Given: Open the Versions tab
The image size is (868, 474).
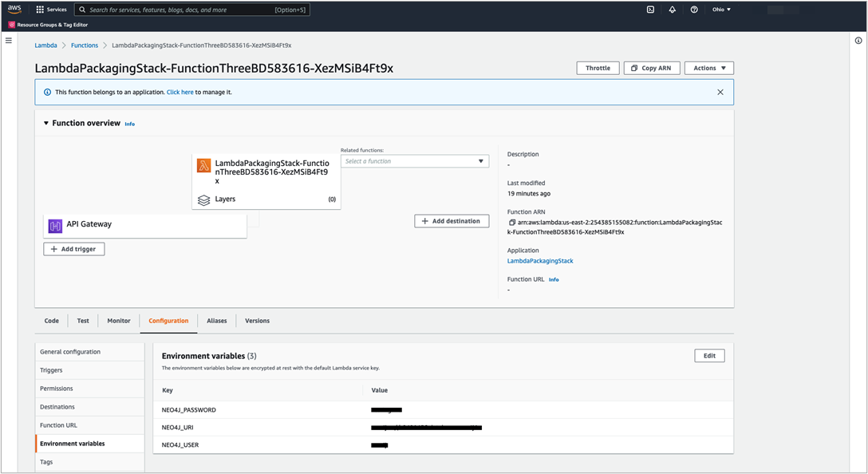Looking at the screenshot, I should (x=258, y=321).
